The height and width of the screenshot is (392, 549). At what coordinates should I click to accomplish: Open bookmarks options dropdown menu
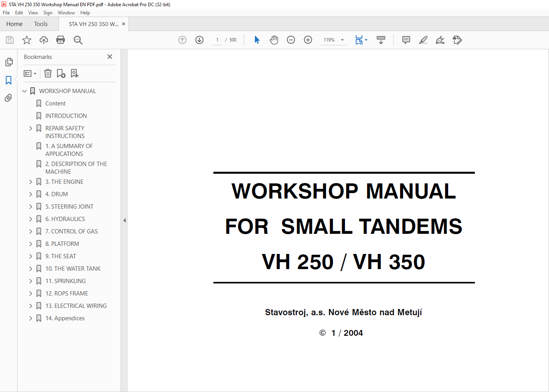(x=30, y=73)
